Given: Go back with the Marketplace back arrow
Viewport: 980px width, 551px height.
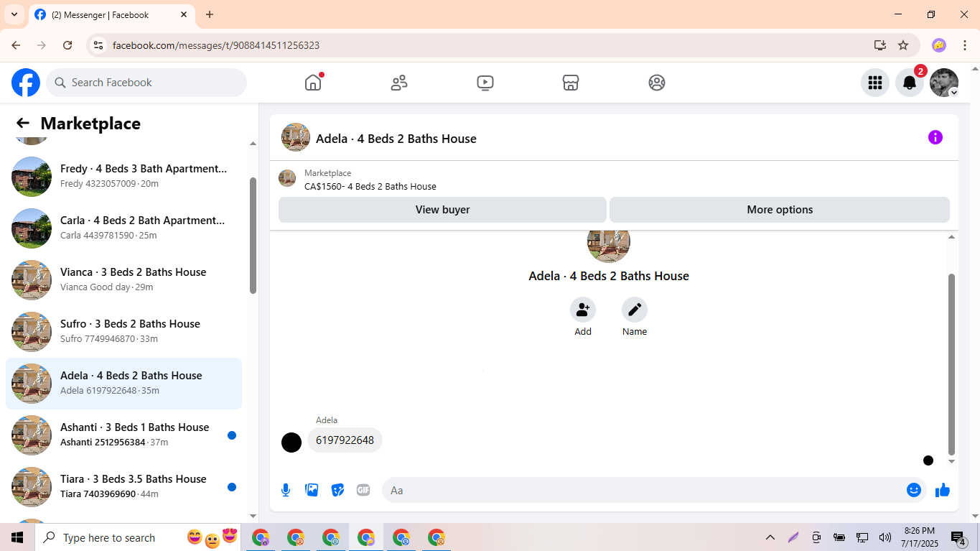Looking at the screenshot, I should tap(23, 123).
